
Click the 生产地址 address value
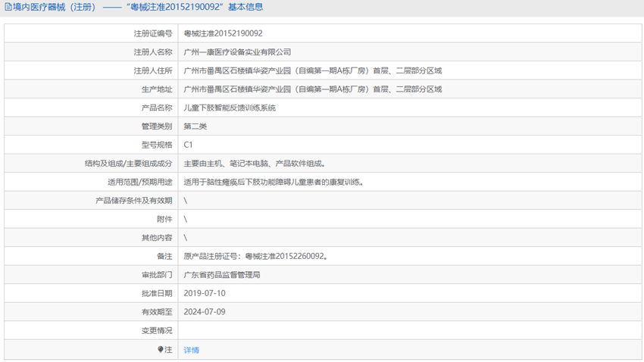(313, 89)
